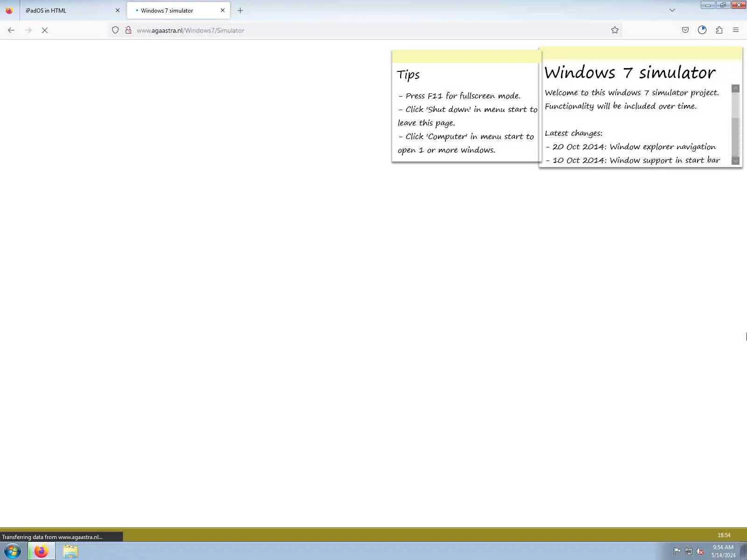List all tabs with the chevron
Viewport: 747px width, 560px height.
(672, 10)
